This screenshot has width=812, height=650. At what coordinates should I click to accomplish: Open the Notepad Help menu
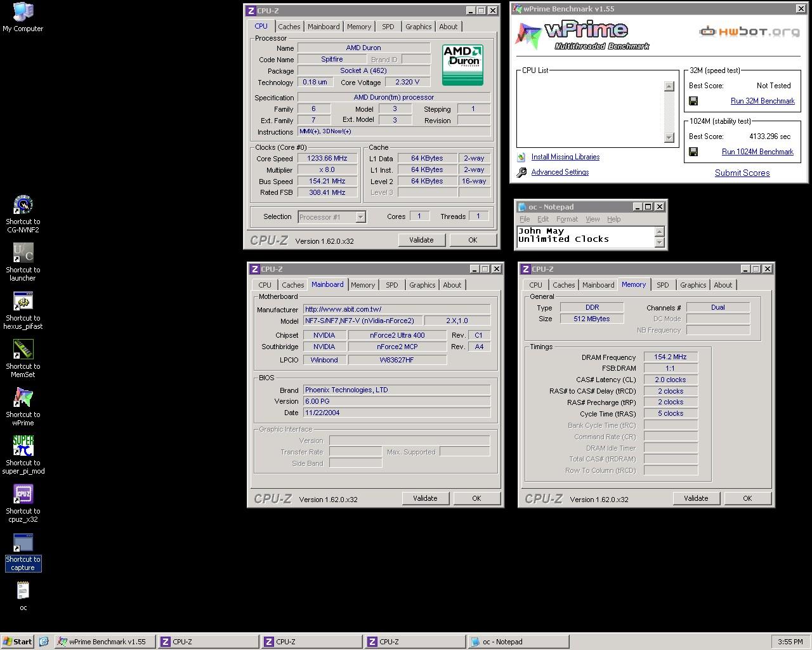[x=613, y=219]
